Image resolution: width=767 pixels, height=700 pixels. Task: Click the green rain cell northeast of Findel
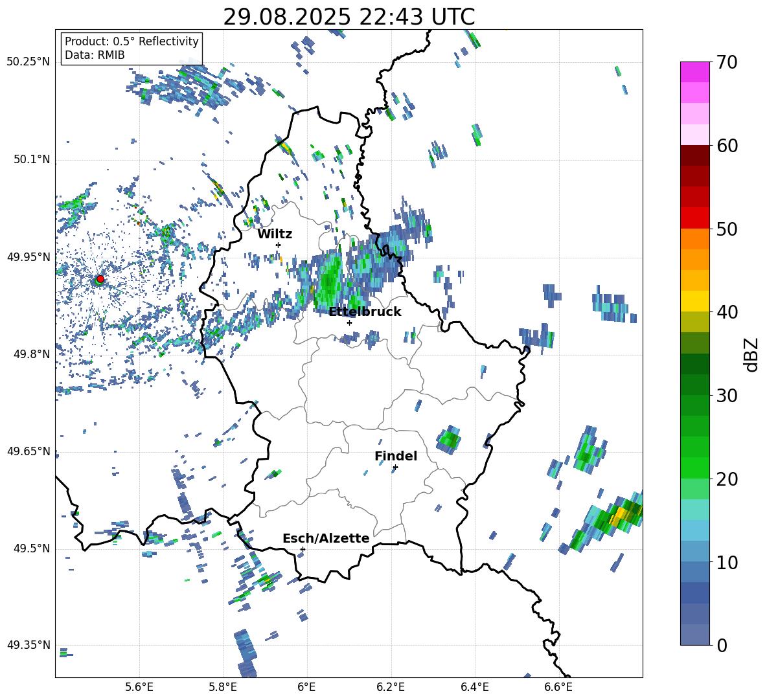[448, 440]
